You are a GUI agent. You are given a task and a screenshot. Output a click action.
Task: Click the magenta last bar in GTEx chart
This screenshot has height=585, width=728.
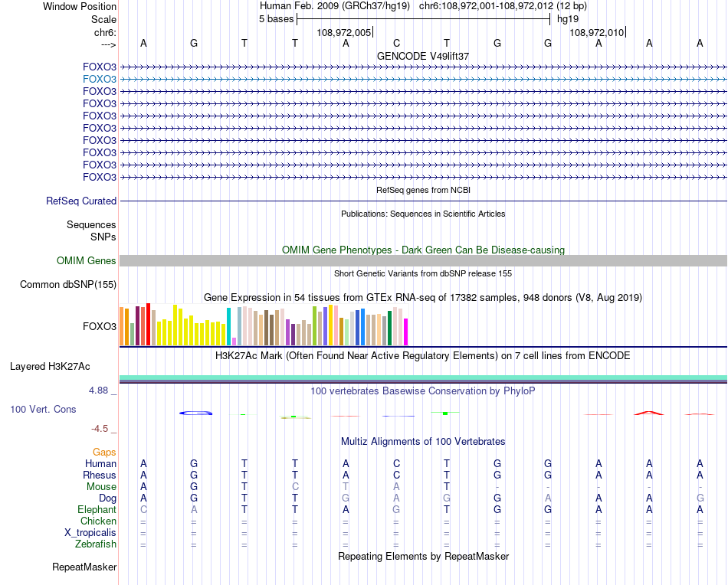(x=406, y=332)
